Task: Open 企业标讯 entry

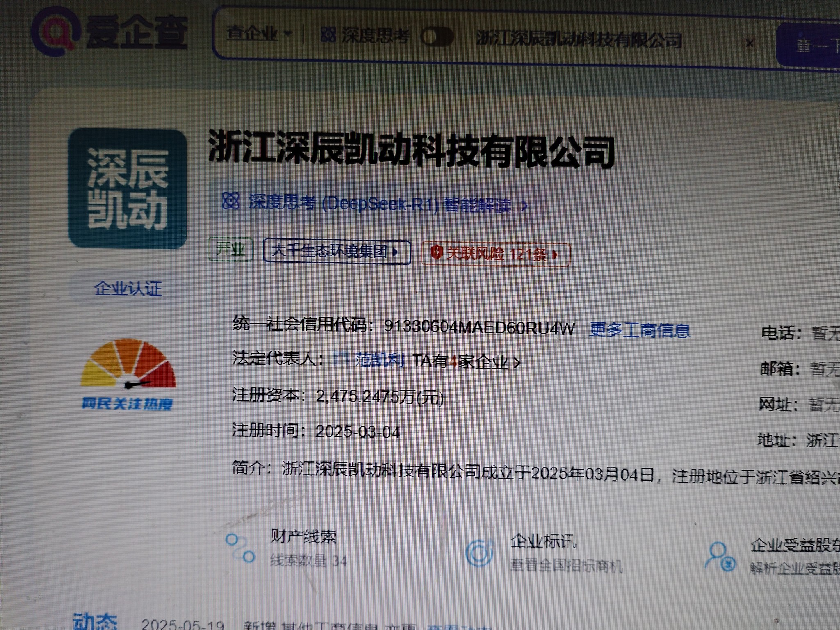Action: 543,541
